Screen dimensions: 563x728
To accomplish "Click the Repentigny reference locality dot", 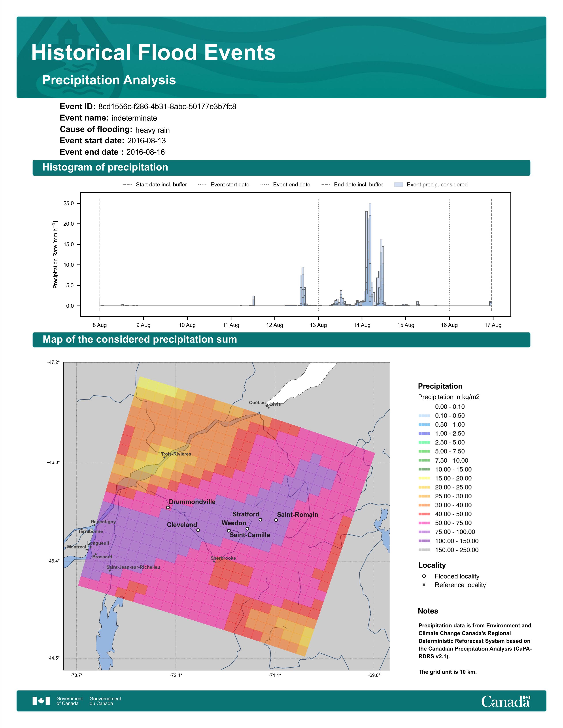I will [94, 525].
